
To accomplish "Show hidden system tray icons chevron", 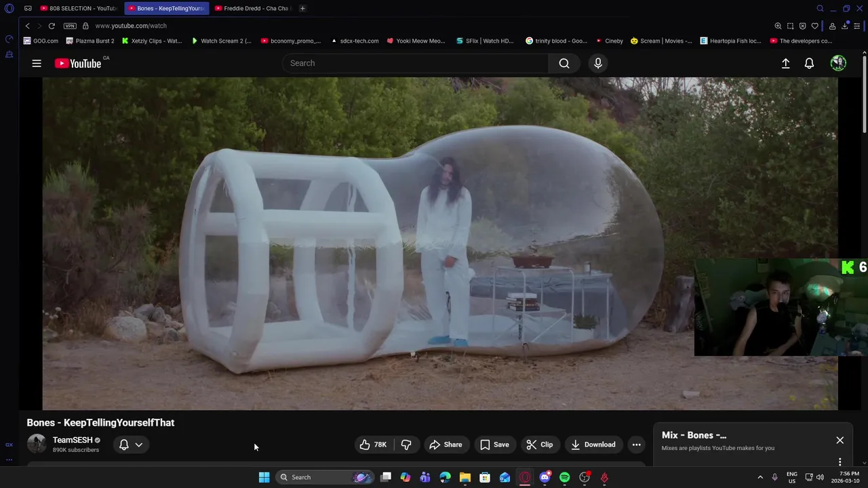I will point(760,477).
